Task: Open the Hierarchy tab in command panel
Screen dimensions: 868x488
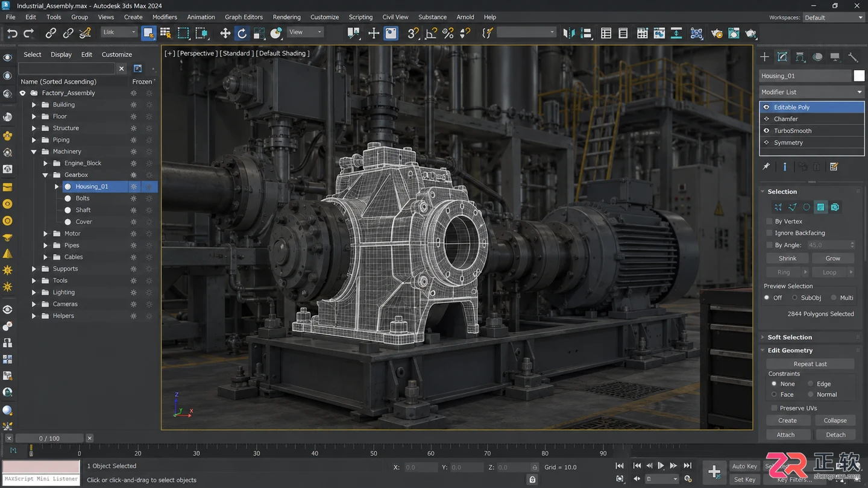Action: point(800,57)
